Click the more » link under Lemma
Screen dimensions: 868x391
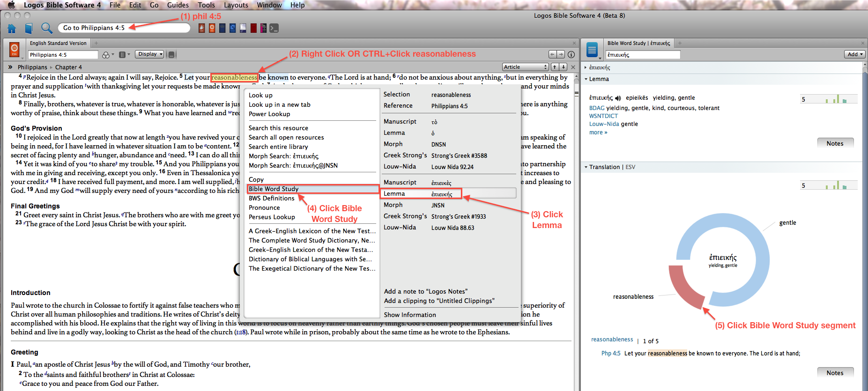598,133
